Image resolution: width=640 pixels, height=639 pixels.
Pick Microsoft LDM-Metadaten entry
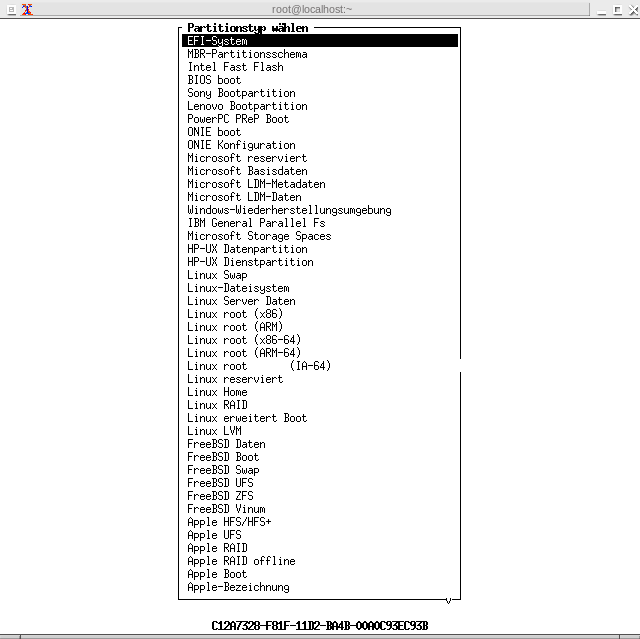click(x=256, y=184)
